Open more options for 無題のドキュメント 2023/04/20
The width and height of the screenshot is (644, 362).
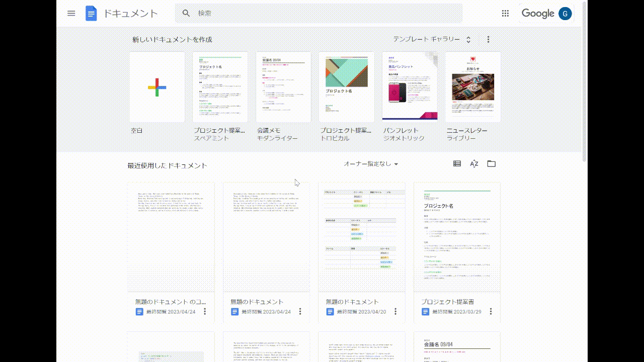(x=395, y=312)
